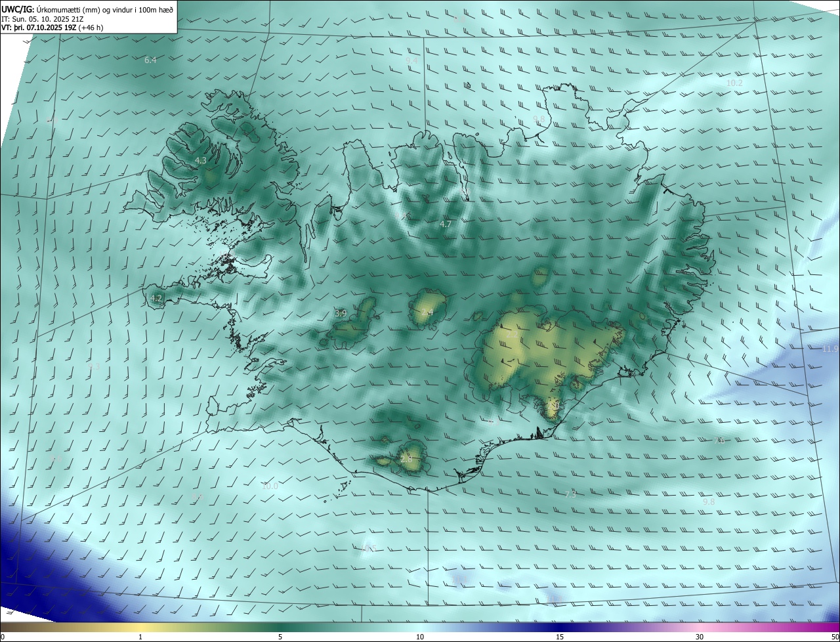Click the 2.8 value label near the south coast
Screen dimensions: 840x642
[406, 460]
